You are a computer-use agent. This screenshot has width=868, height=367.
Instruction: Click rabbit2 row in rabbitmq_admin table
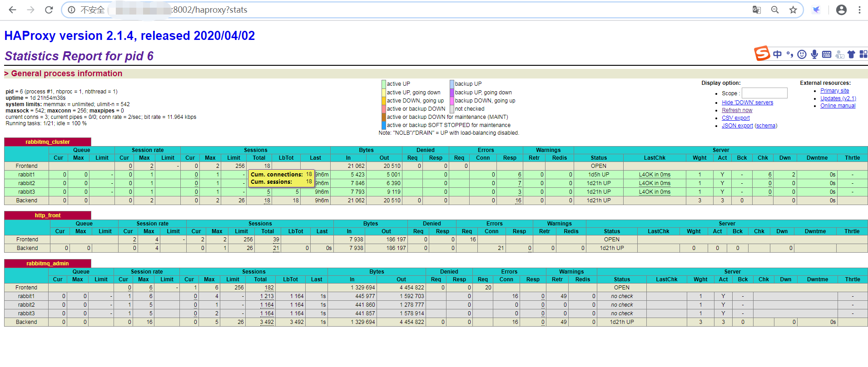436,305
